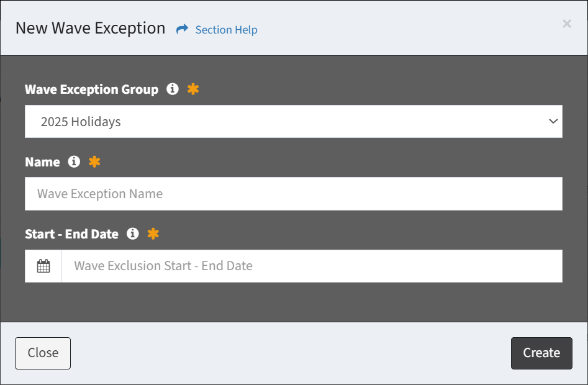Click the New Wave Exception dialog title
The height and width of the screenshot is (385, 588).
tap(90, 29)
